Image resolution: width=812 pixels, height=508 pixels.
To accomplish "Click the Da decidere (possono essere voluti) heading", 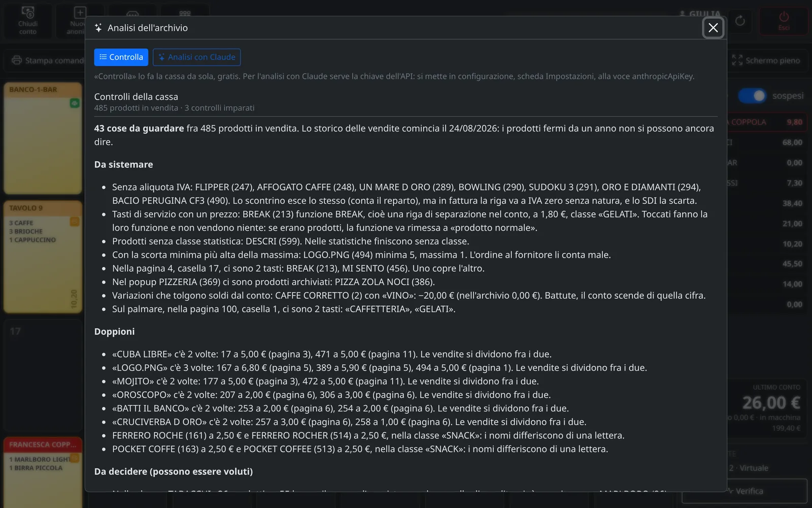I will 174,471.
